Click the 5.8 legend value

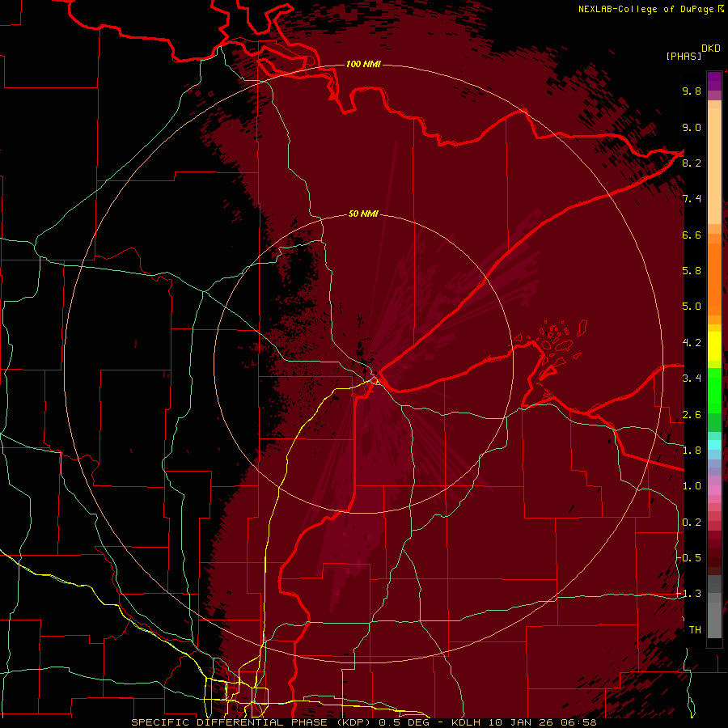[692, 271]
